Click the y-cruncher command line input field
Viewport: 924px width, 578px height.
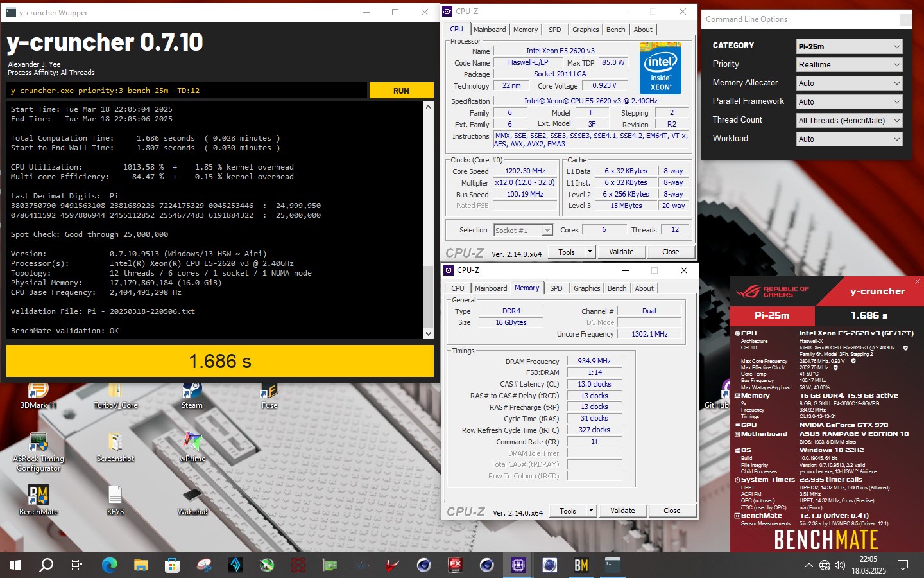[187, 91]
